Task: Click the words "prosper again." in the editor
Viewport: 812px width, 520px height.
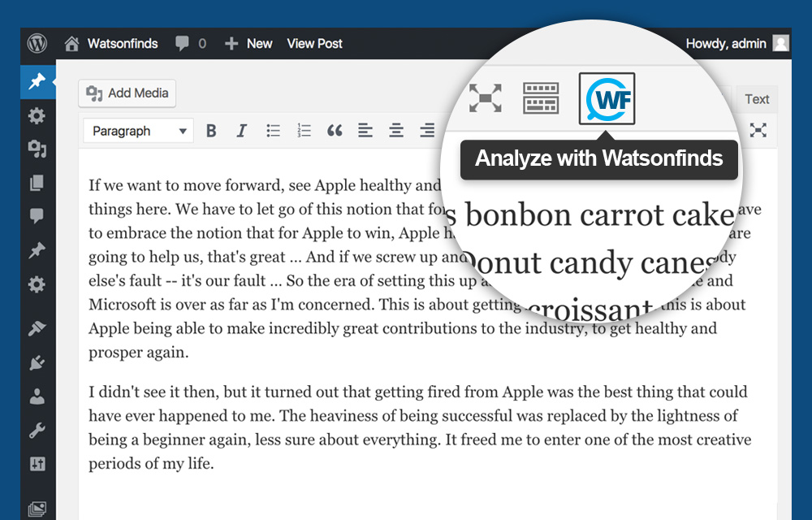Action: click(x=138, y=353)
